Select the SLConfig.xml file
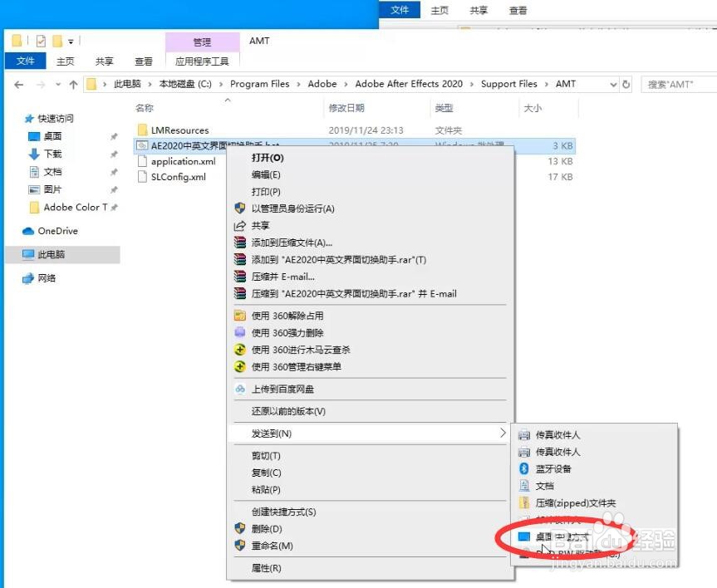717x588 pixels. pyautogui.click(x=179, y=177)
